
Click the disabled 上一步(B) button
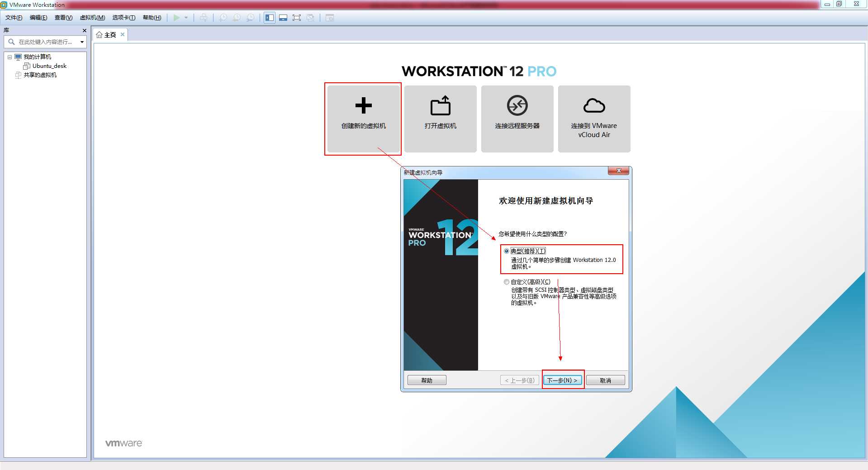pos(519,380)
